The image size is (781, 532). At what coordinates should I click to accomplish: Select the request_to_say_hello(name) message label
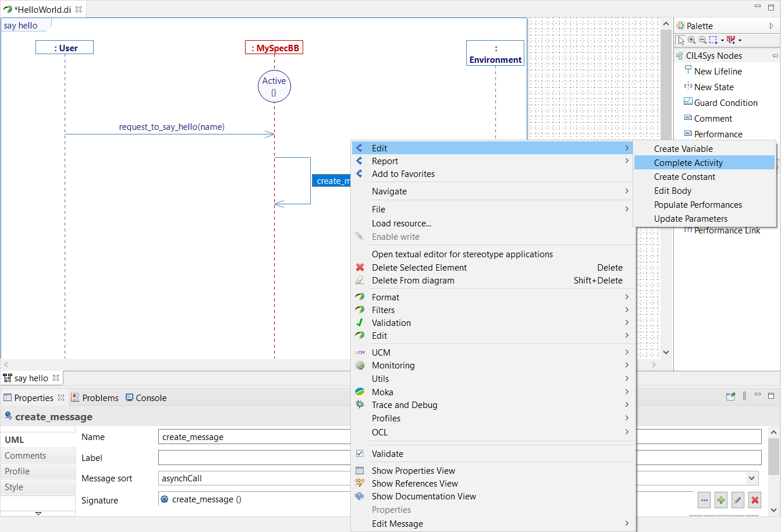click(172, 127)
